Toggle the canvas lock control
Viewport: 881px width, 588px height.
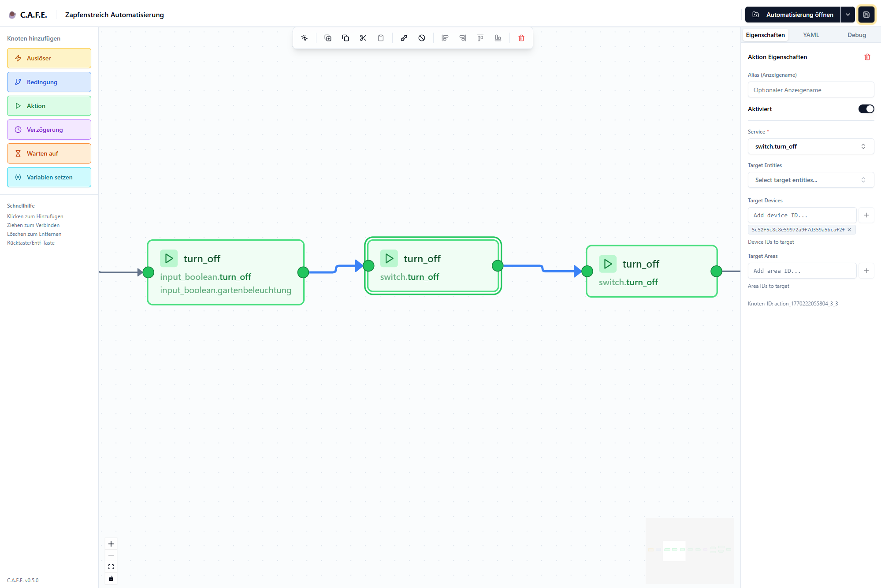point(111,578)
